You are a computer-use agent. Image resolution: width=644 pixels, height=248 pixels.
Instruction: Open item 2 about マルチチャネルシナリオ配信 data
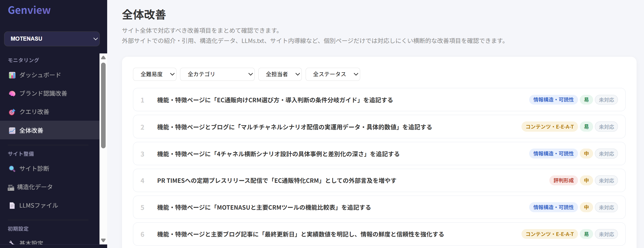pyautogui.click(x=379, y=127)
